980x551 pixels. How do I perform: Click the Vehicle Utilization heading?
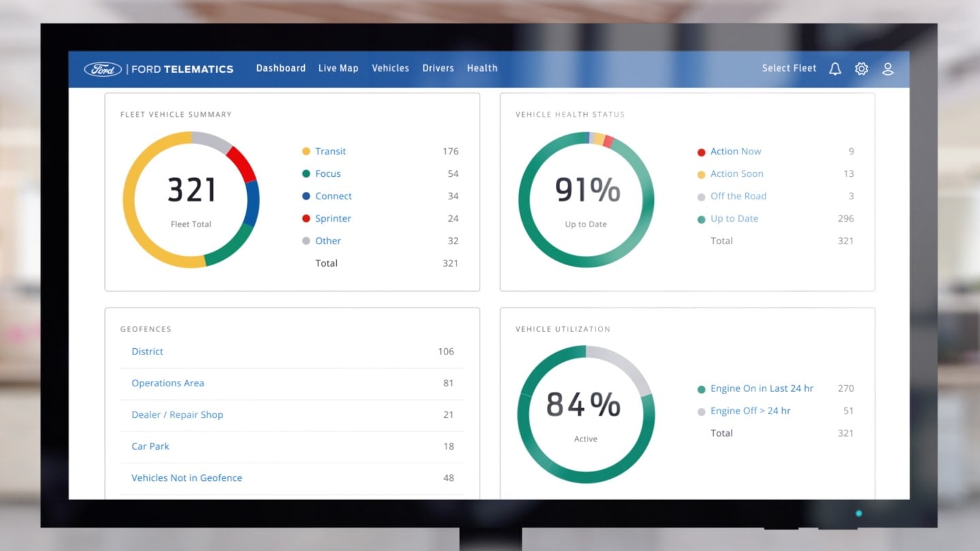point(563,329)
